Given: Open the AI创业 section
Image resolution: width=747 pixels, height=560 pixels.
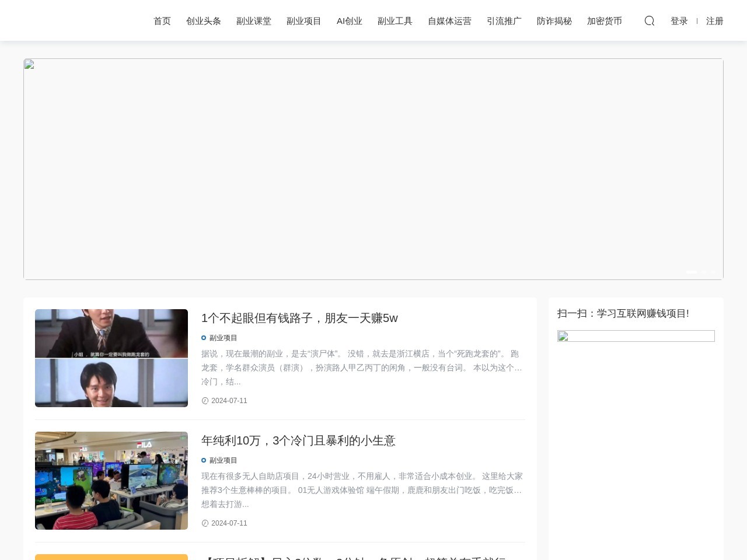Looking at the screenshot, I should (350, 21).
